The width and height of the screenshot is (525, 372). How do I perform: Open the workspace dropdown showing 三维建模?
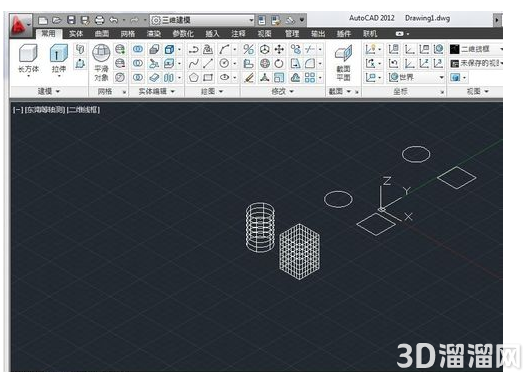pos(202,20)
